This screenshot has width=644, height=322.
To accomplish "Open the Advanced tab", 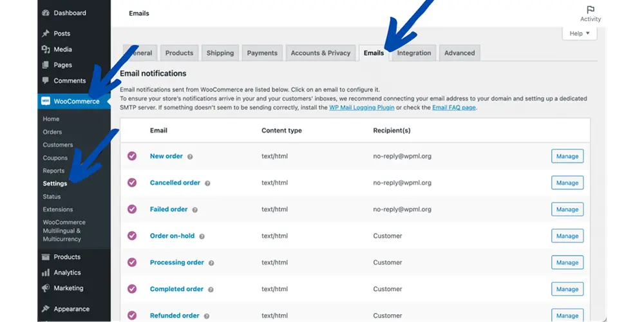I will pyautogui.click(x=460, y=53).
